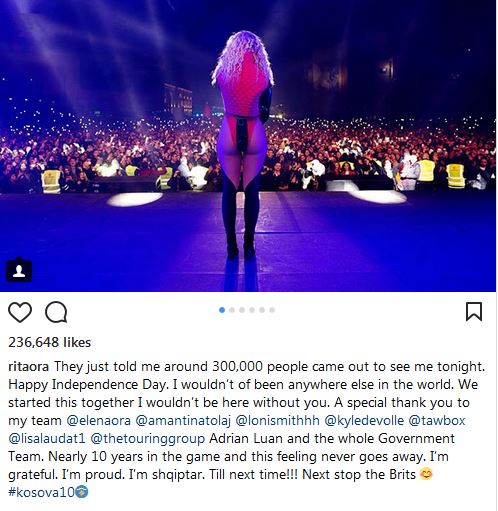Open ritaora profile username
Image resolution: width=498 pixels, height=511 pixels.
28,366
